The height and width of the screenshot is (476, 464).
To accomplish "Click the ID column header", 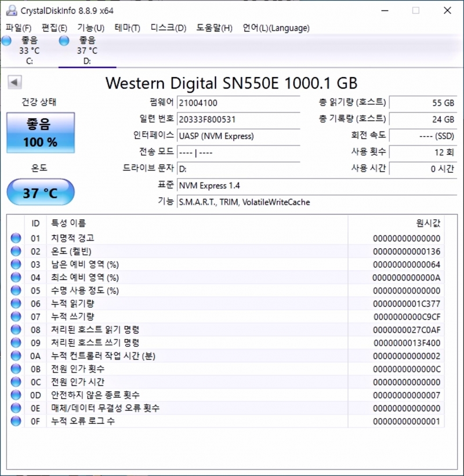I will (x=35, y=223).
